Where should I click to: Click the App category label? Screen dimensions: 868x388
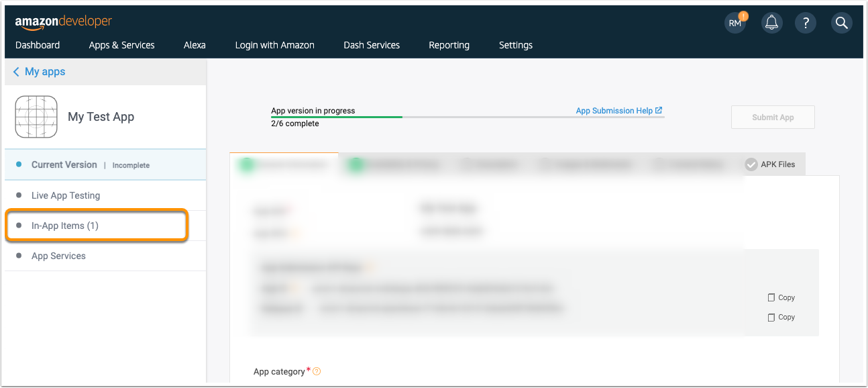[x=279, y=371]
